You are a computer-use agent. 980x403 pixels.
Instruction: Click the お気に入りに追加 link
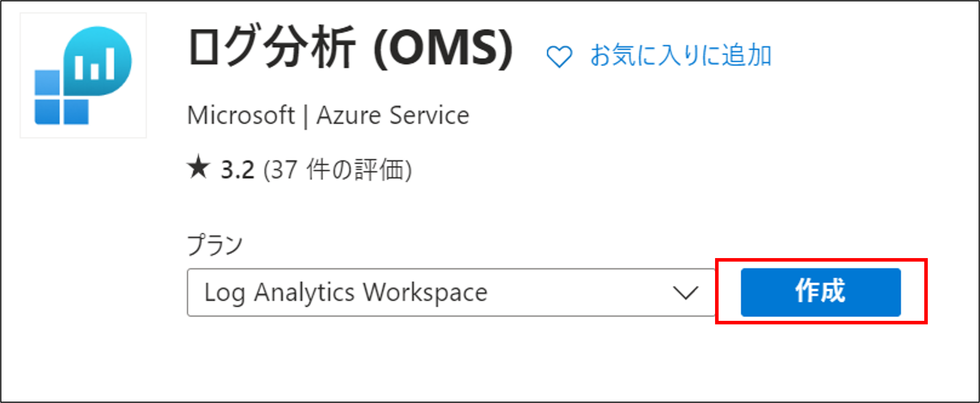click(680, 55)
